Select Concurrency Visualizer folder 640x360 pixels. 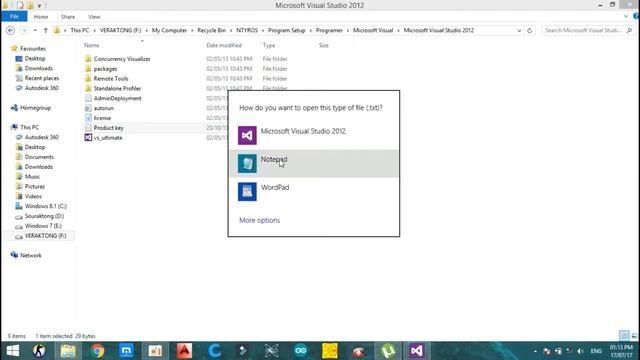(x=122, y=59)
